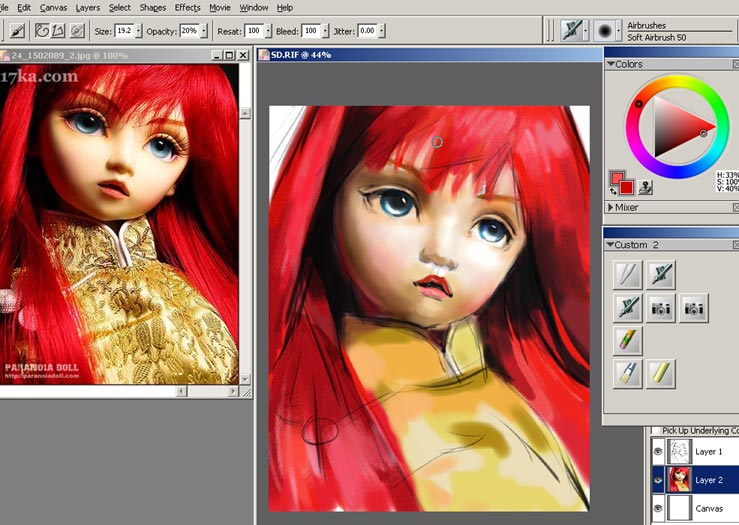This screenshot has width=739, height=525.
Task: Select Layer 2 thumbnail in Layers panel
Action: pos(679,480)
